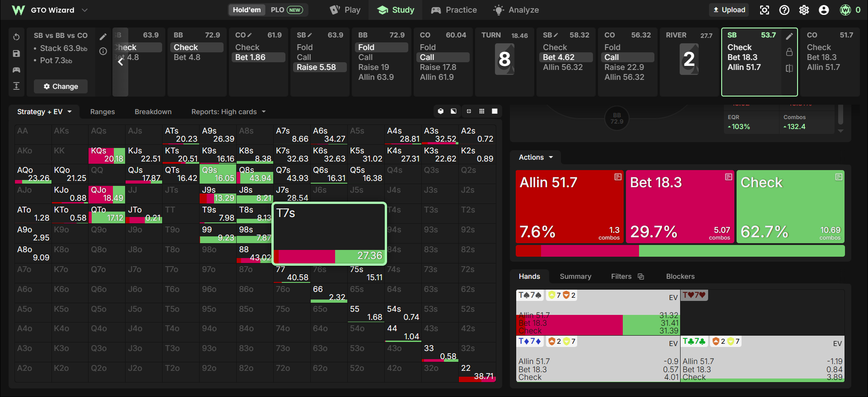Open the settings gear in the top bar
The image size is (868, 397).
coord(804,10)
